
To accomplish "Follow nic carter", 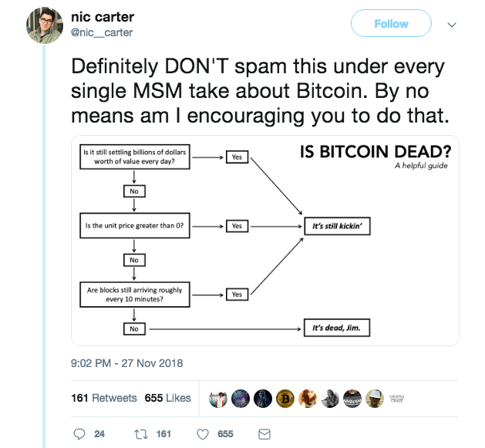I will pyautogui.click(x=390, y=24).
